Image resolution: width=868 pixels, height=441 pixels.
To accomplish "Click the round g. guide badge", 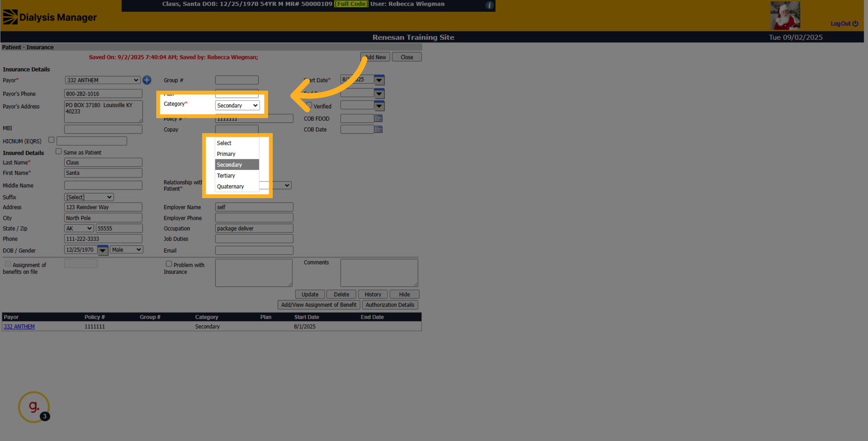I will click(34, 407).
